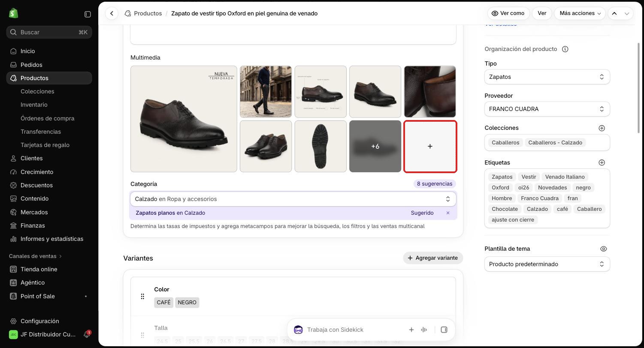Toggle the sidebar collapse icon
The height and width of the screenshot is (348, 644).
[88, 14]
